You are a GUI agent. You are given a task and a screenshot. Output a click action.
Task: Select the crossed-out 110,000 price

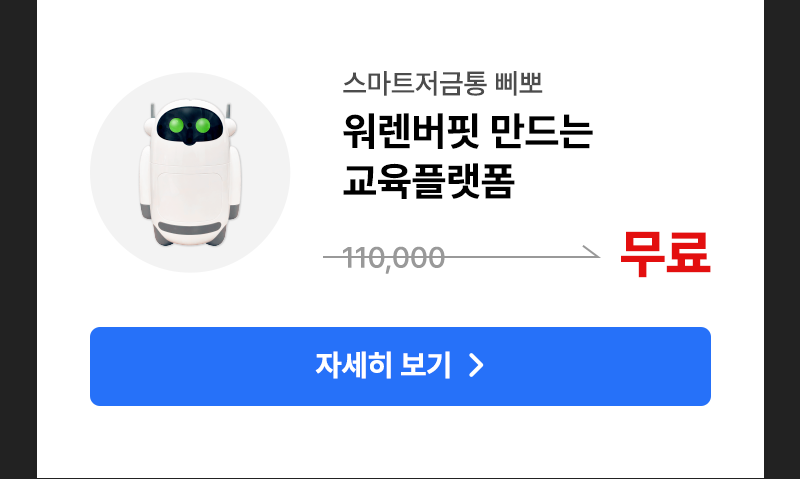[x=393, y=258]
